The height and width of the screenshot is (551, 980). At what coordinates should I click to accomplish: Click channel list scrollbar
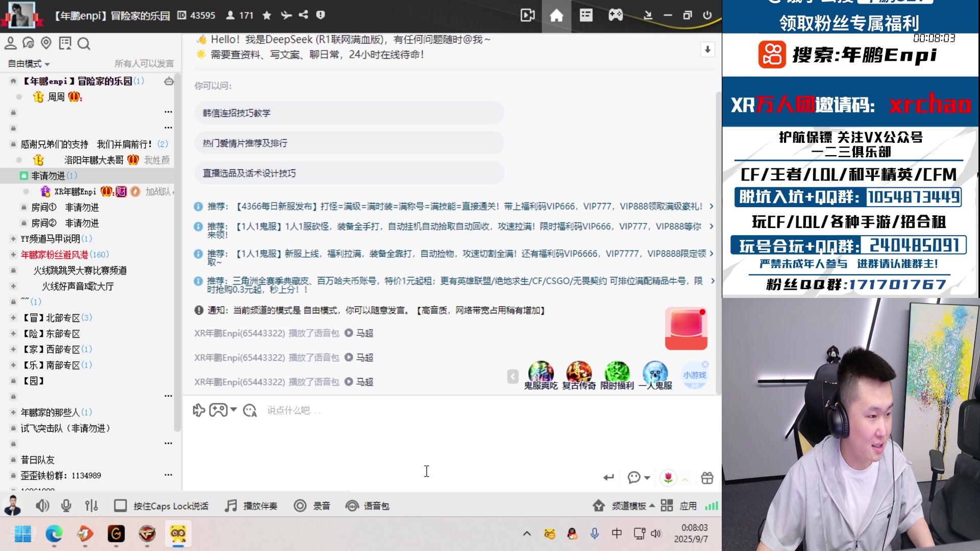click(178, 253)
